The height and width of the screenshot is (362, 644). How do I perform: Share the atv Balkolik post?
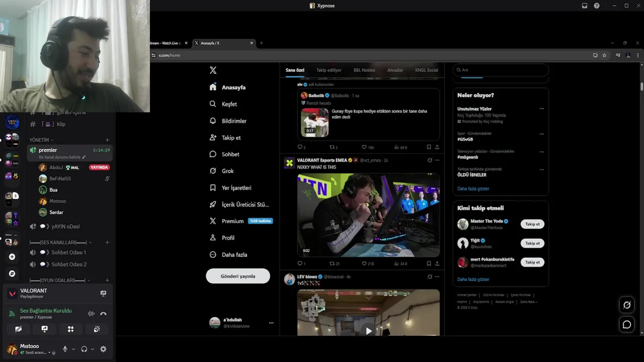pos(437,147)
